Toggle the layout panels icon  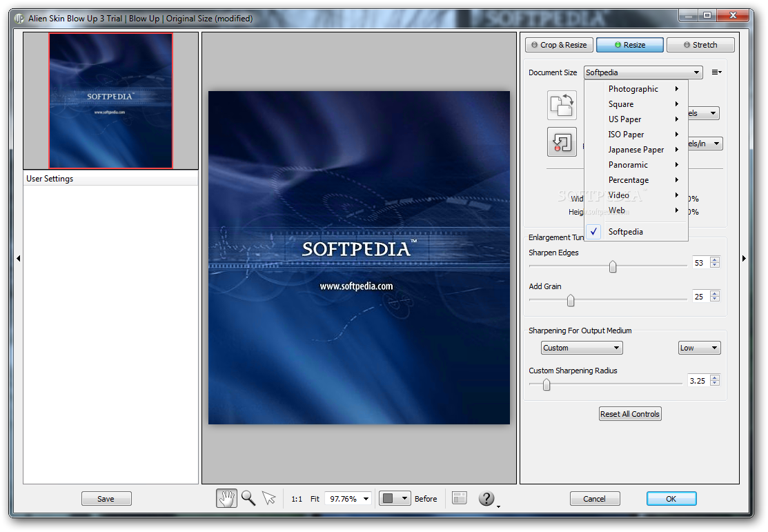[x=460, y=498]
